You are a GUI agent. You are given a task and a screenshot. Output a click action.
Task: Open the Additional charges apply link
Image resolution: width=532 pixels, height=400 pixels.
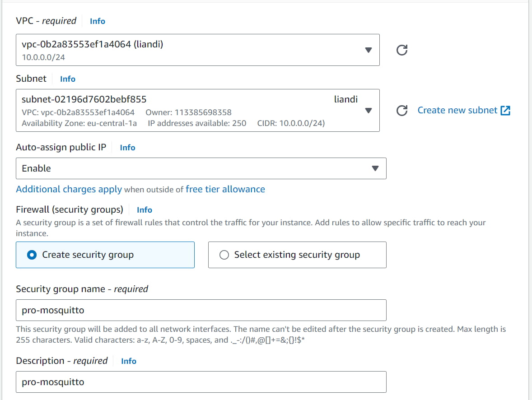click(x=68, y=189)
